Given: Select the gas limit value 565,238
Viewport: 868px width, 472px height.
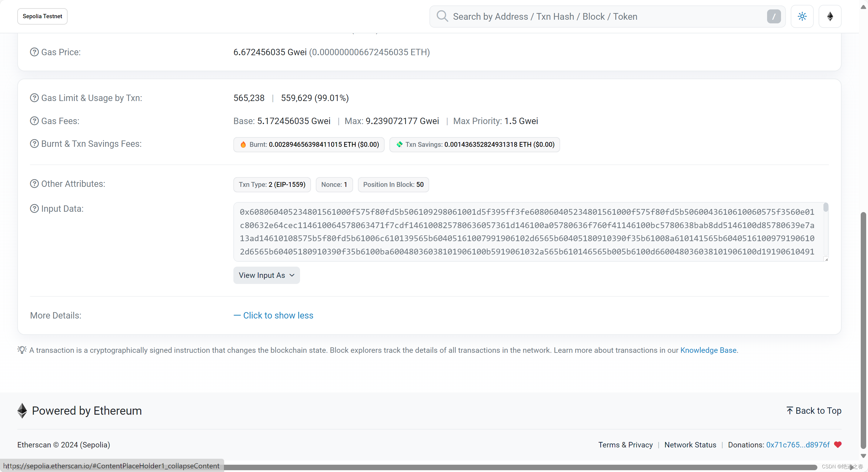Looking at the screenshot, I should (x=249, y=98).
